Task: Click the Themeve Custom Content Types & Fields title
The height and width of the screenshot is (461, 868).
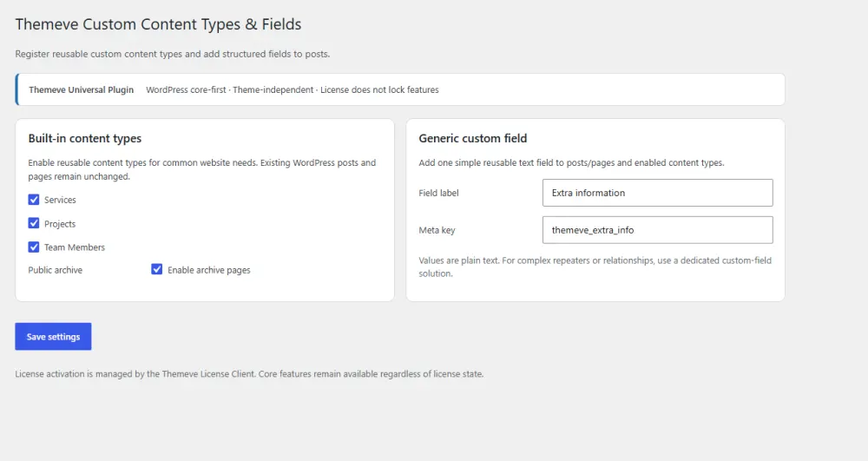Action: [158, 24]
